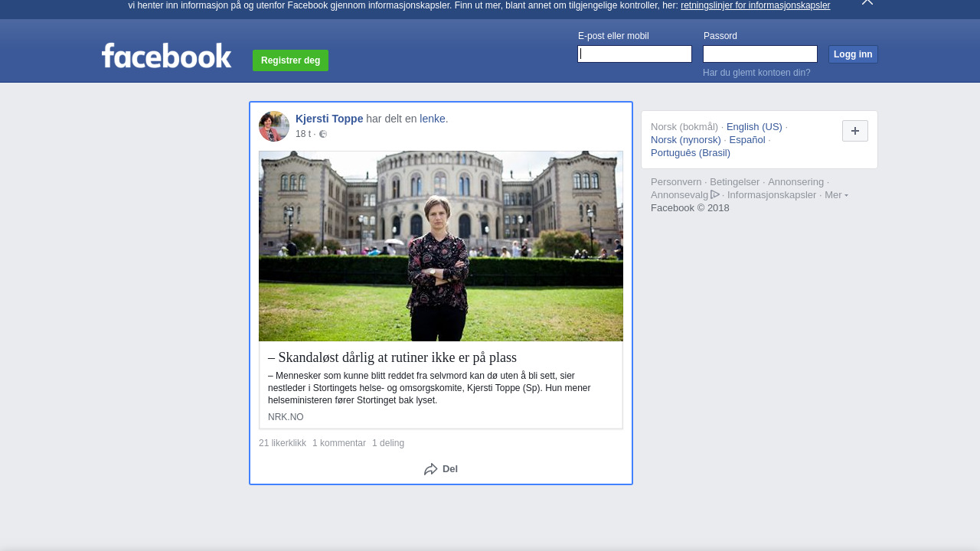
Task: Click the green Registrer deg button
Action: pos(290,60)
